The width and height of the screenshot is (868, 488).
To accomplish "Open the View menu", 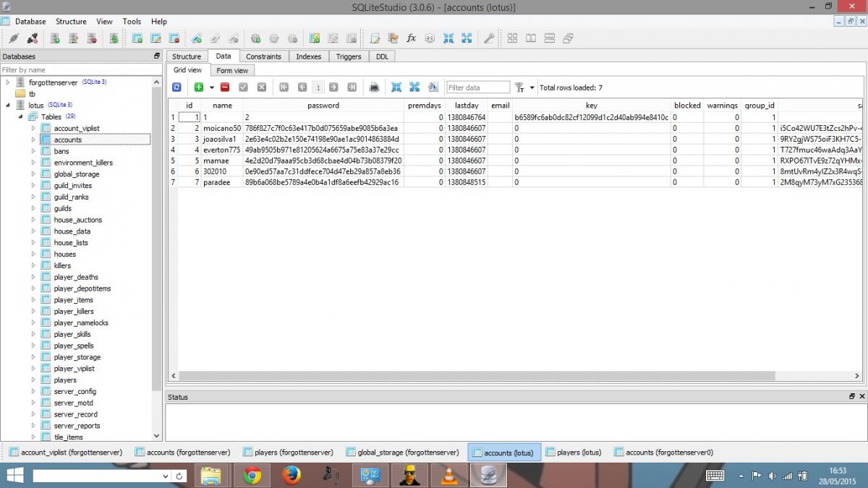I will (x=104, y=22).
